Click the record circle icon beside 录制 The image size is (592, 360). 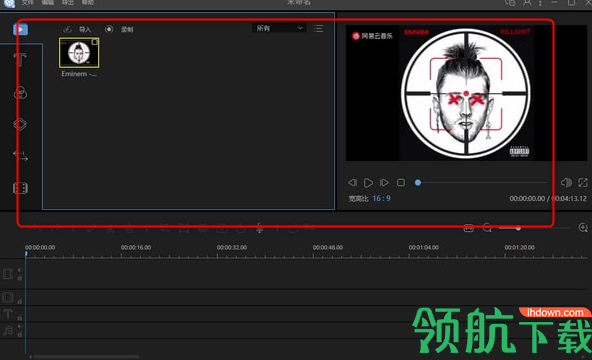point(109,29)
